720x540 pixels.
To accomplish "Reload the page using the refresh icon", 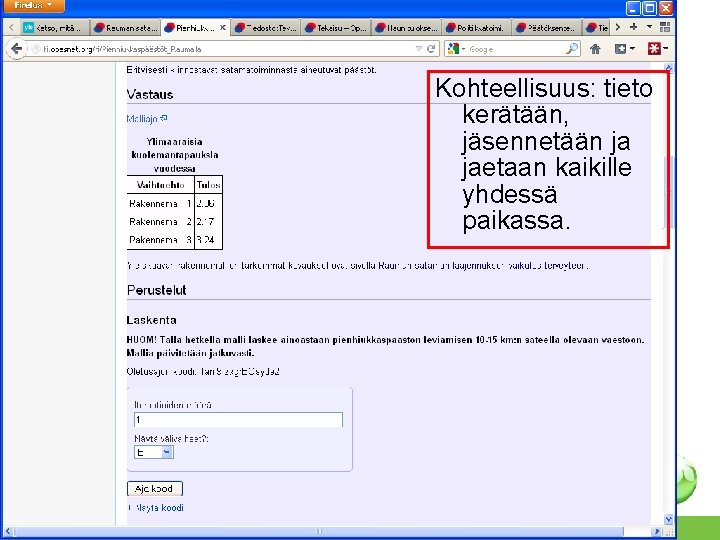I will coord(431,49).
